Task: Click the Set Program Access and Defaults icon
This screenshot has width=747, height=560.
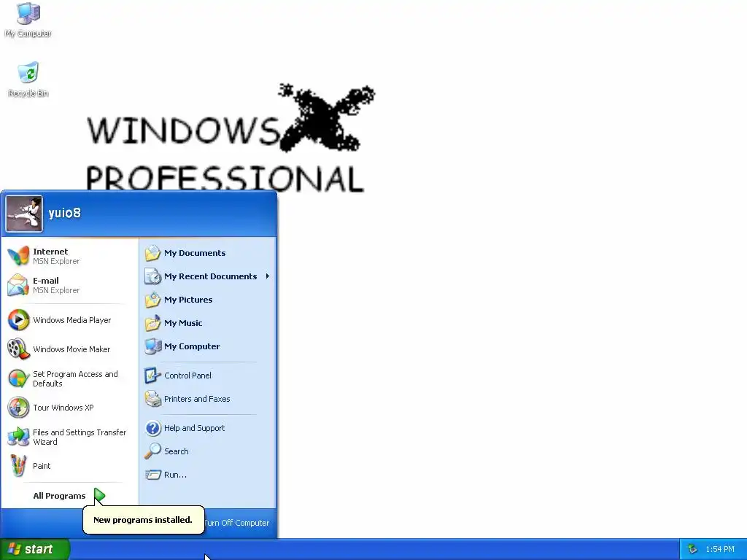Action: pos(18,378)
